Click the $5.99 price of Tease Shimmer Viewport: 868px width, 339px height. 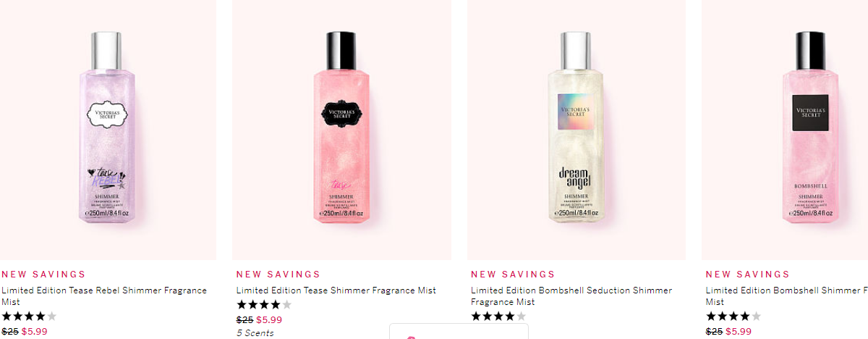(269, 319)
